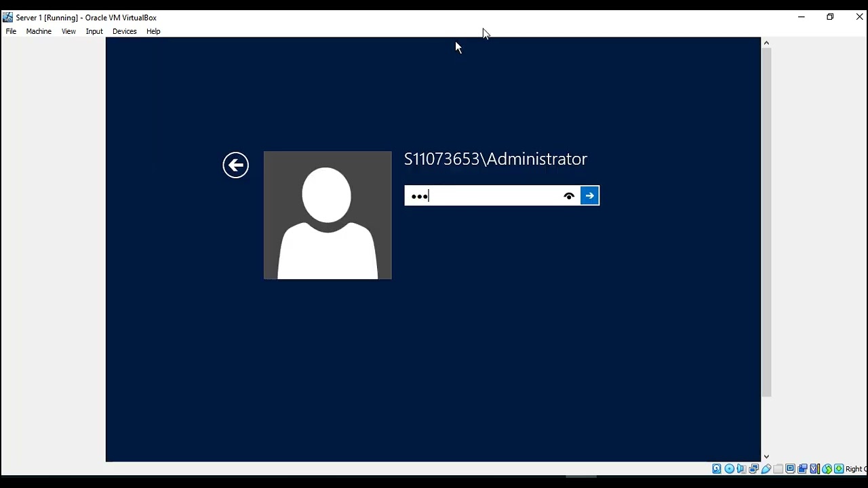This screenshot has height=488, width=868.
Task: Click the virtualization features V icon
Action: pos(814,468)
